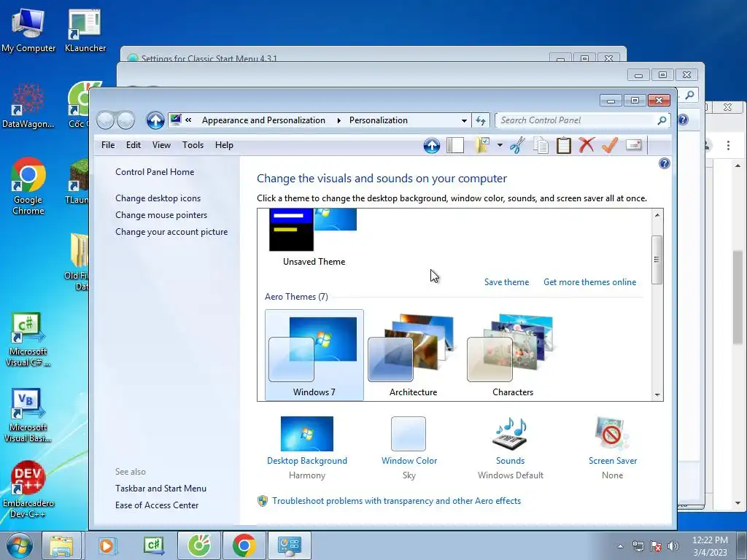Click the orange checkmark Properties icon

610,145
